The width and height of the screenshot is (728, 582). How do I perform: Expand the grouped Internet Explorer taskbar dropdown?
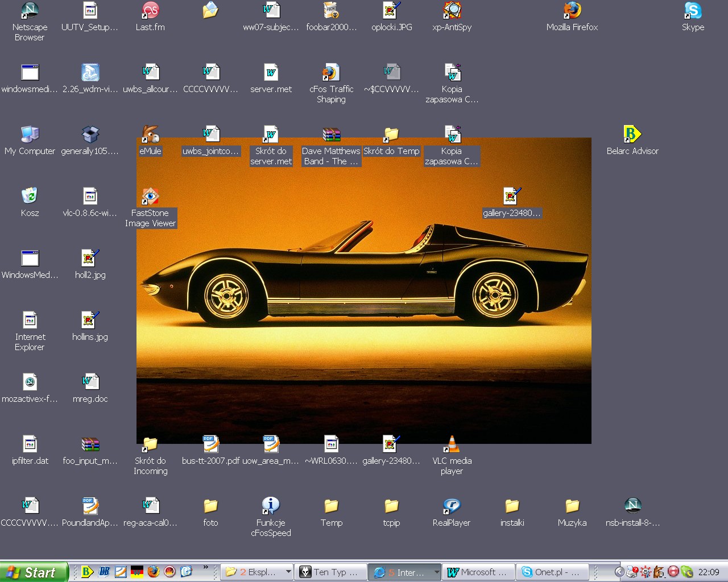[436, 572]
